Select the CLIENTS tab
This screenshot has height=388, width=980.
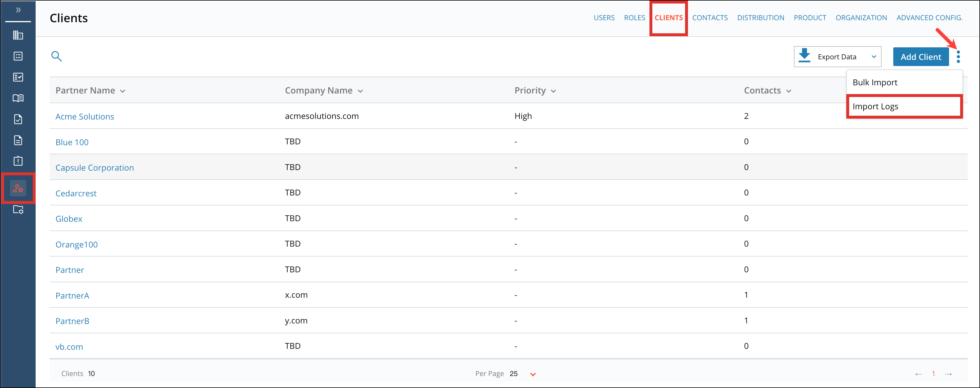(668, 18)
